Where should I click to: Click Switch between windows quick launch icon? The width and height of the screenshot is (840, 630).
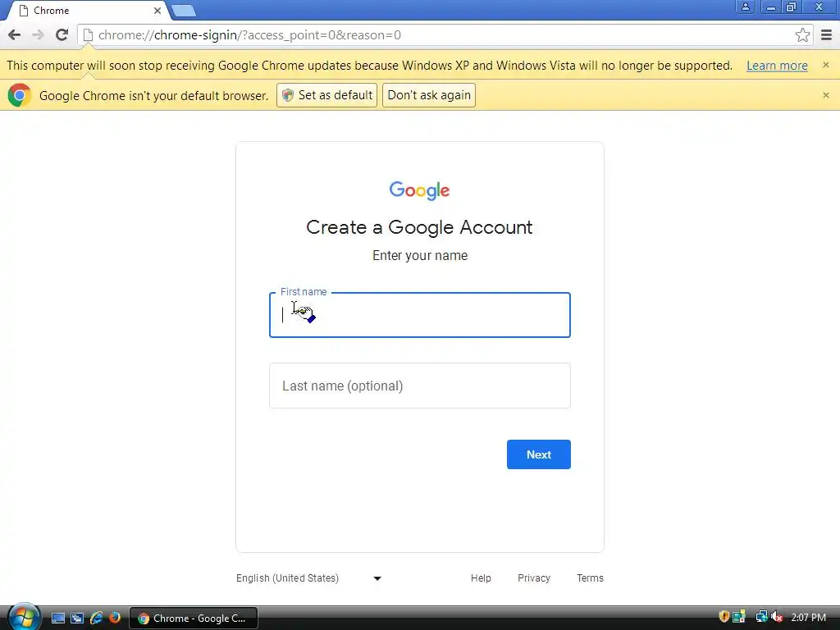click(x=77, y=619)
